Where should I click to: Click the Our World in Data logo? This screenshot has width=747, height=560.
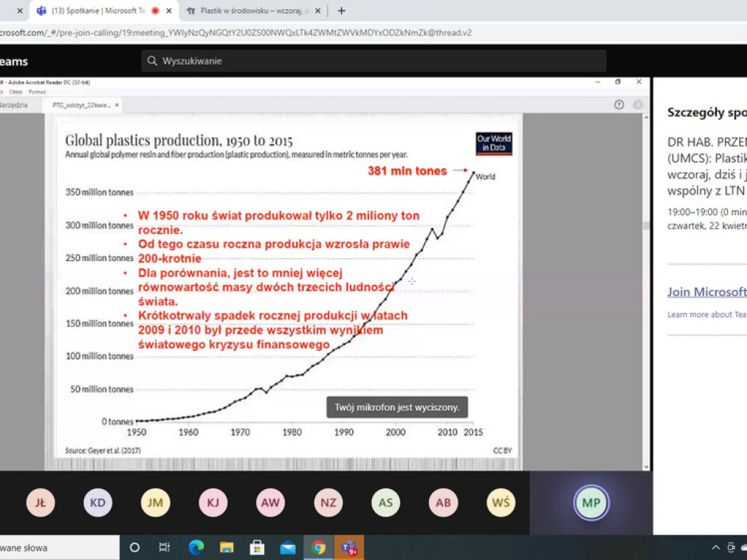[x=494, y=144]
